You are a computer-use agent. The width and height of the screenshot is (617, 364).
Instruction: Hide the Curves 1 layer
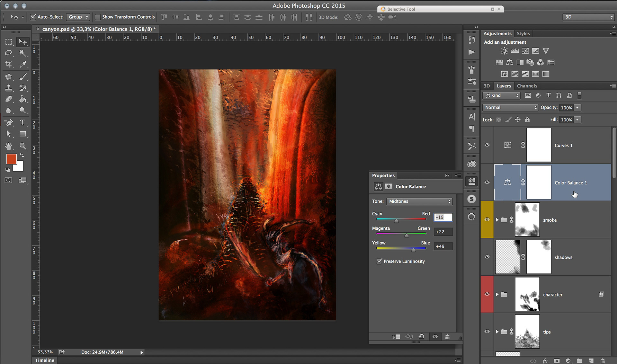(x=487, y=145)
